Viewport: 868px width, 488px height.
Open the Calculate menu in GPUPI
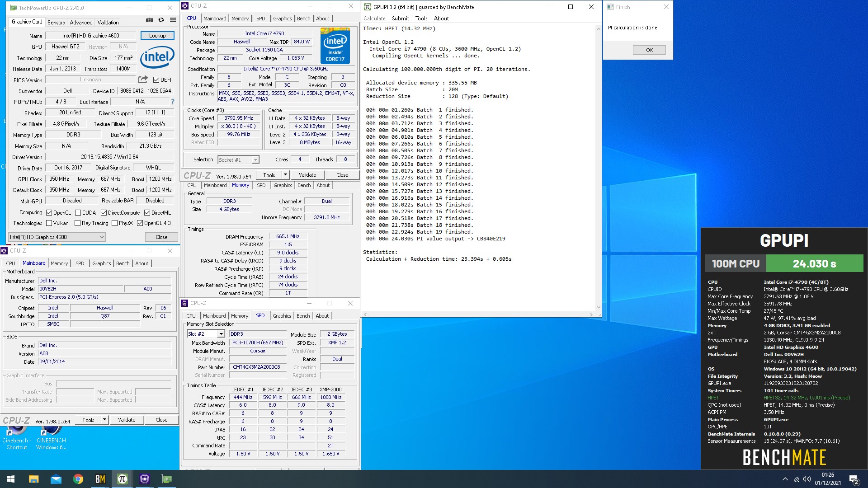pos(374,19)
